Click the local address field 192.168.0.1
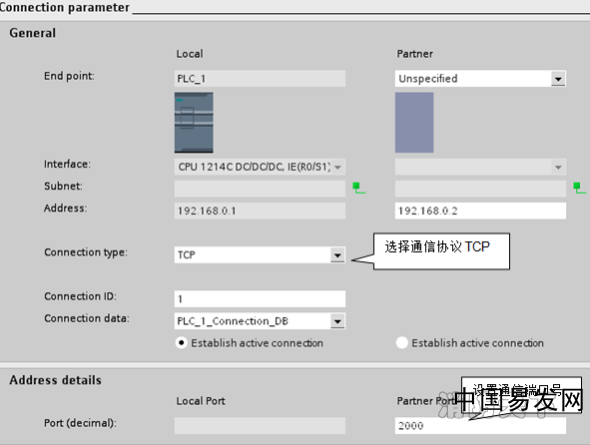The width and height of the screenshot is (590, 445). [x=260, y=211]
